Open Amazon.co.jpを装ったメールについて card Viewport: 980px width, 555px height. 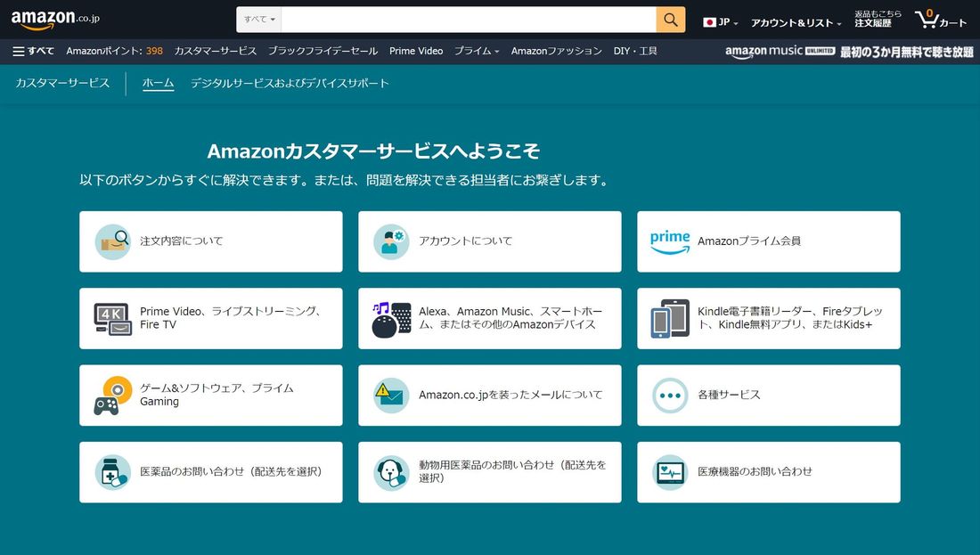coord(490,396)
